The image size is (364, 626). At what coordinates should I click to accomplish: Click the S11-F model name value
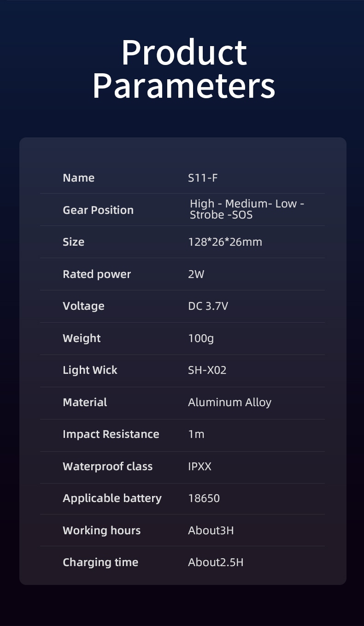[x=203, y=178]
